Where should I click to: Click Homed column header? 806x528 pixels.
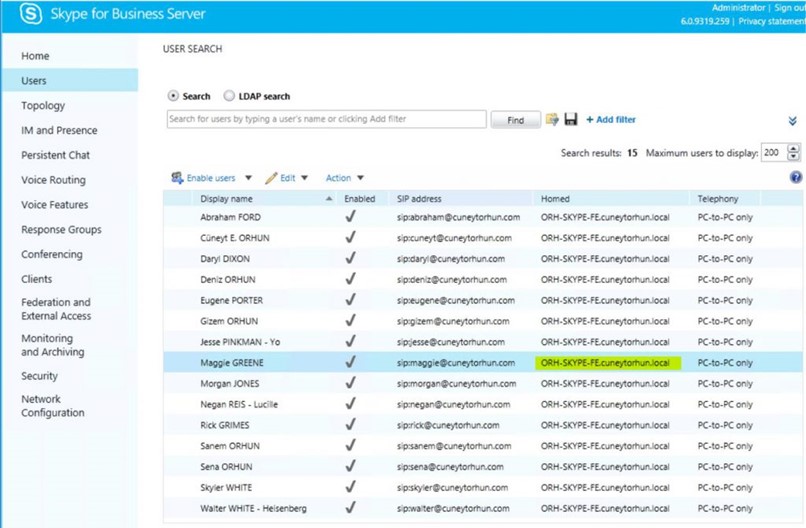point(555,198)
